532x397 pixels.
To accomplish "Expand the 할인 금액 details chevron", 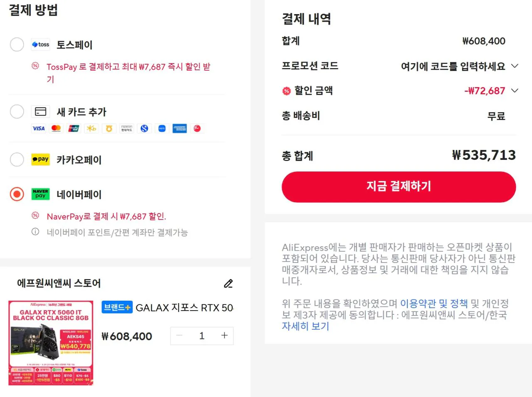I will (515, 91).
